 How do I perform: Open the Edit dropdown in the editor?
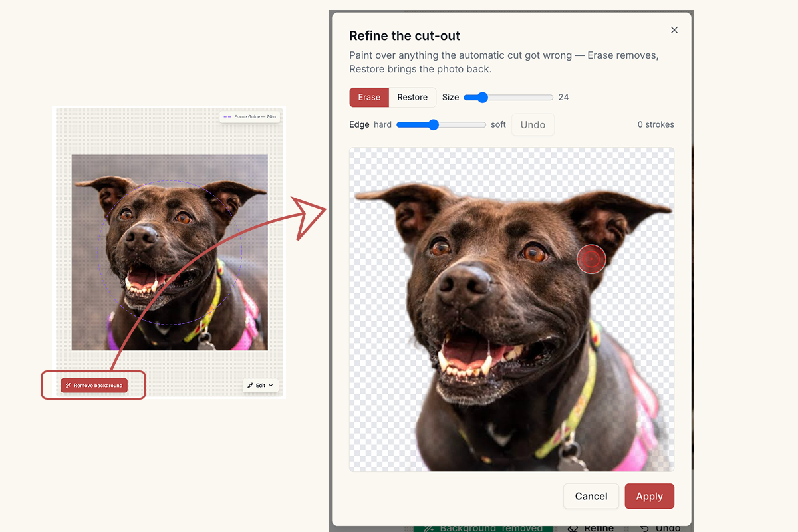pos(260,386)
